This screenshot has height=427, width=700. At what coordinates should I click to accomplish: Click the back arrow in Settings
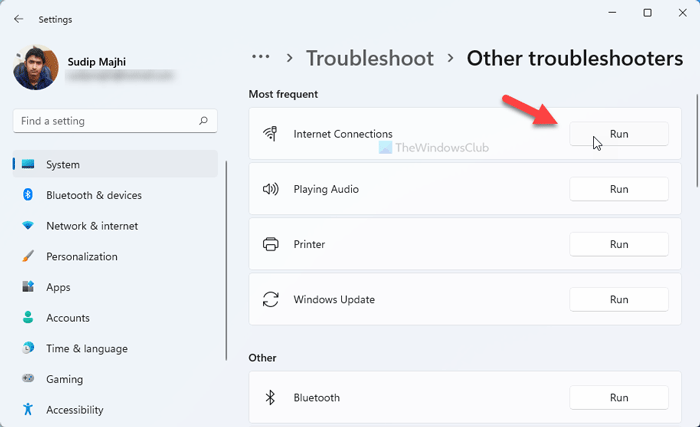(x=18, y=18)
